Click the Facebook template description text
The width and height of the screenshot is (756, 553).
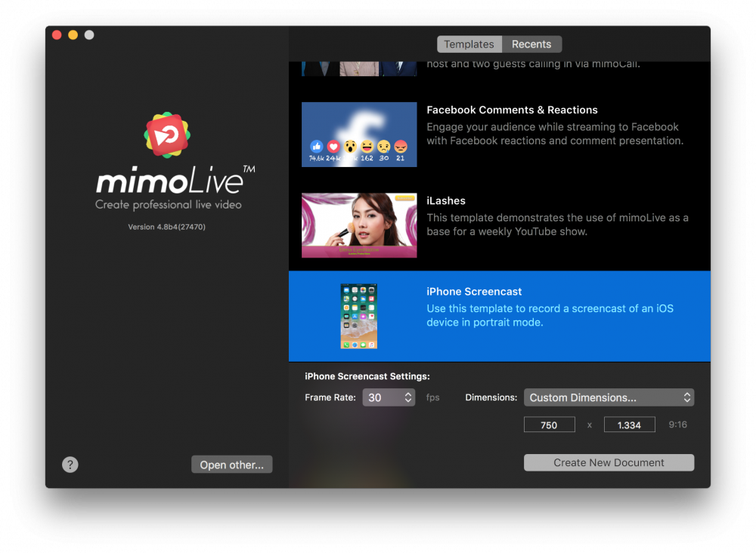(x=555, y=134)
